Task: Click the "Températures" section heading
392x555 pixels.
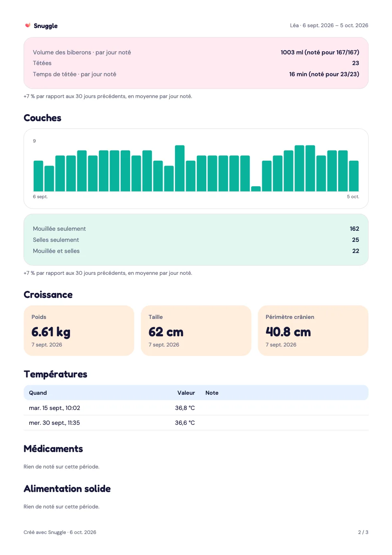Action: coord(56,374)
